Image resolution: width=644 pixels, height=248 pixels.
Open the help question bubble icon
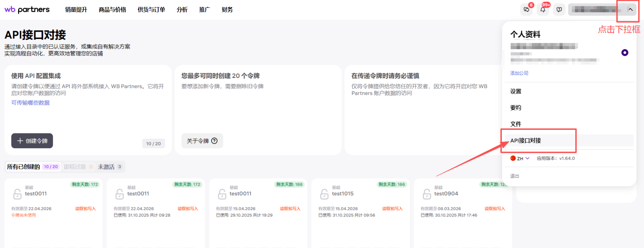559,10
